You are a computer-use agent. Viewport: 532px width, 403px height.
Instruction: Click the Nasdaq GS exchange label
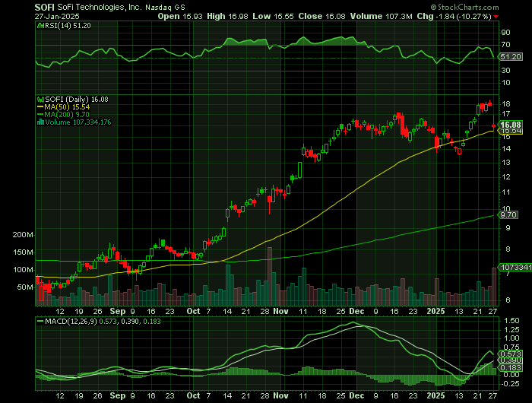[165, 8]
